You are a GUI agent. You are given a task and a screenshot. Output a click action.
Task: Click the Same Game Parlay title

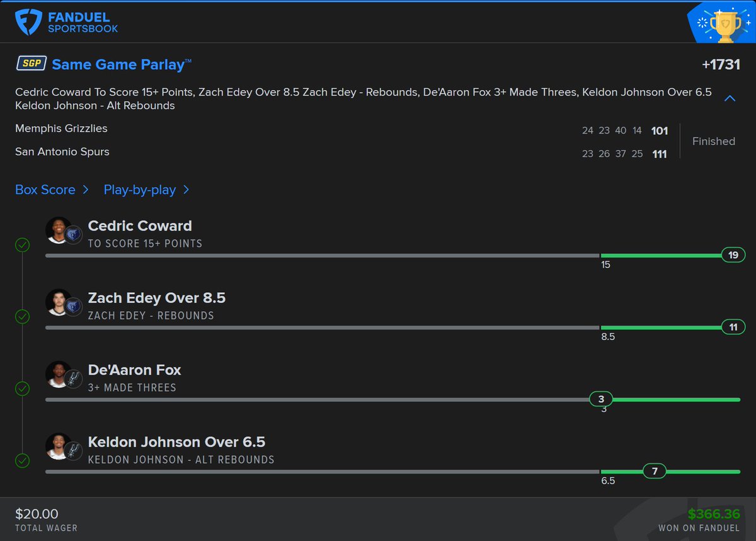[122, 64]
